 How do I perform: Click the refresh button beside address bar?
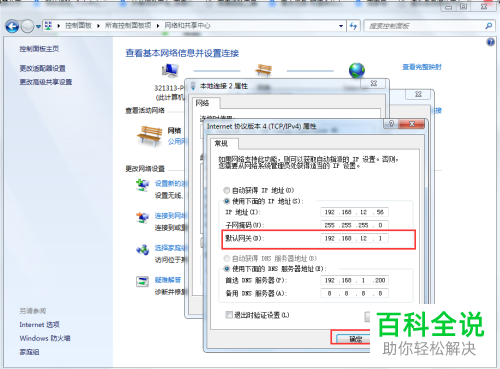click(353, 26)
